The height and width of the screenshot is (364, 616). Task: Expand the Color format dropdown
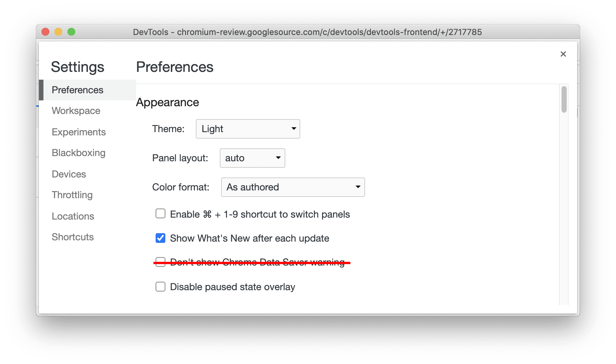pos(292,187)
